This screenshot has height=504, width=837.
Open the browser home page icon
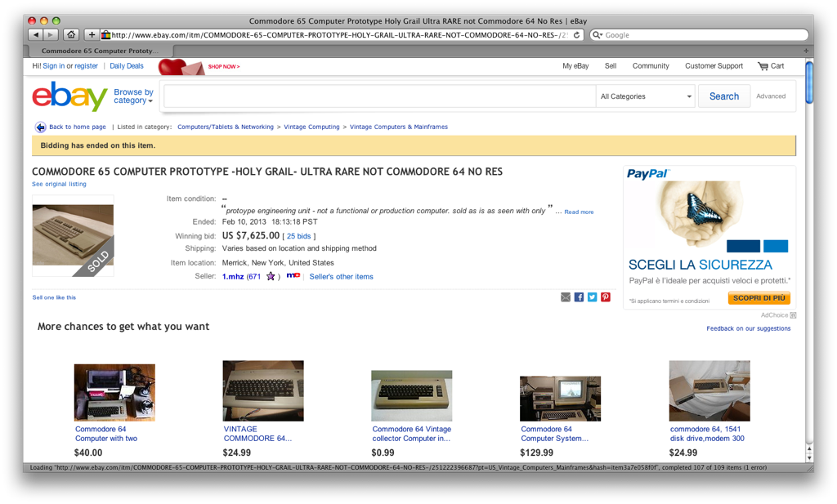pos(71,34)
